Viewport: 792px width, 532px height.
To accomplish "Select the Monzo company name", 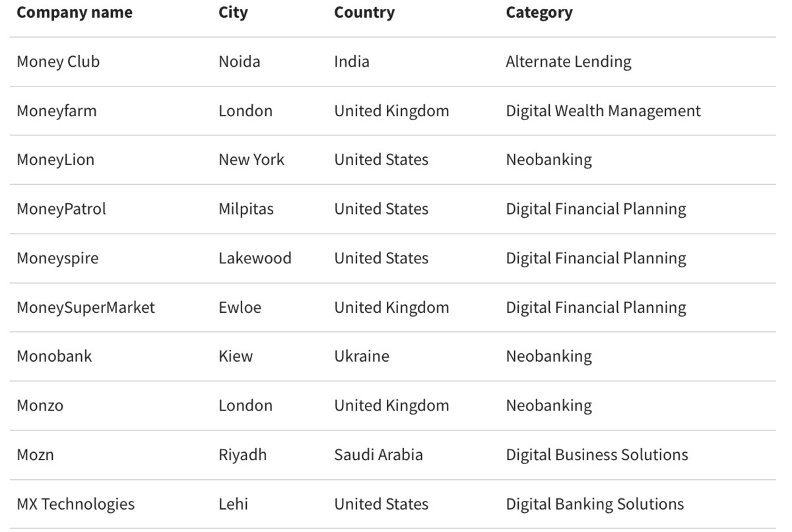I will pos(40,405).
